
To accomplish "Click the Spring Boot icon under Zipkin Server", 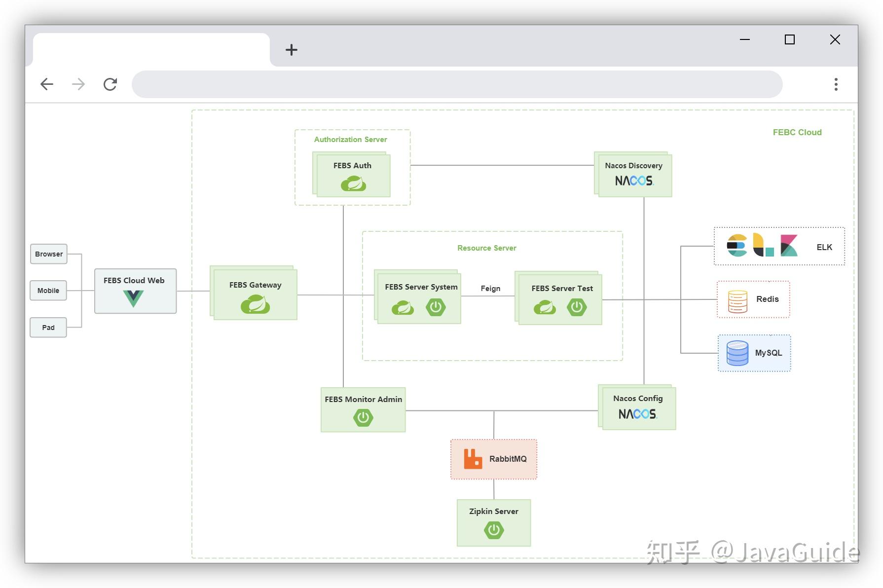I will coord(493,530).
